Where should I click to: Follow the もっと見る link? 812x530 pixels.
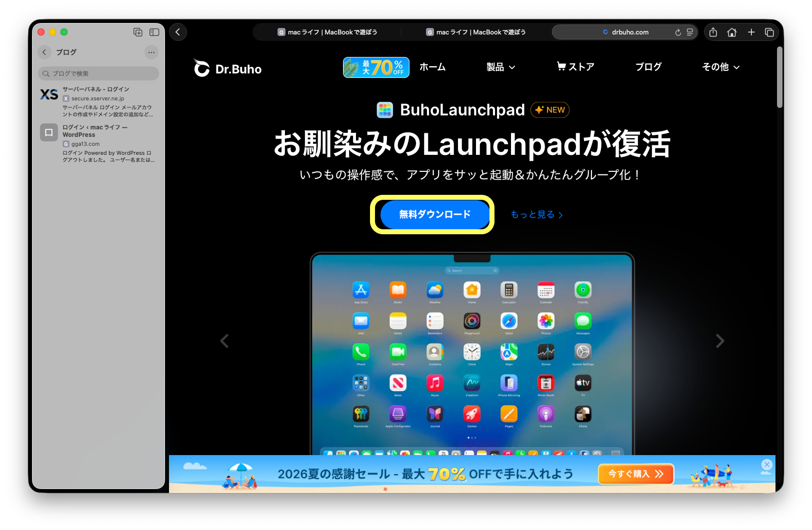click(x=537, y=215)
